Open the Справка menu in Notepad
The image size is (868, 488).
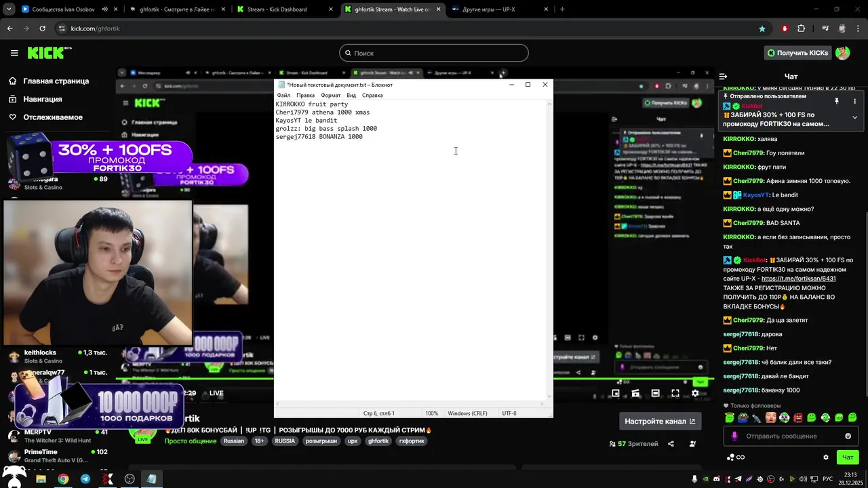372,96
